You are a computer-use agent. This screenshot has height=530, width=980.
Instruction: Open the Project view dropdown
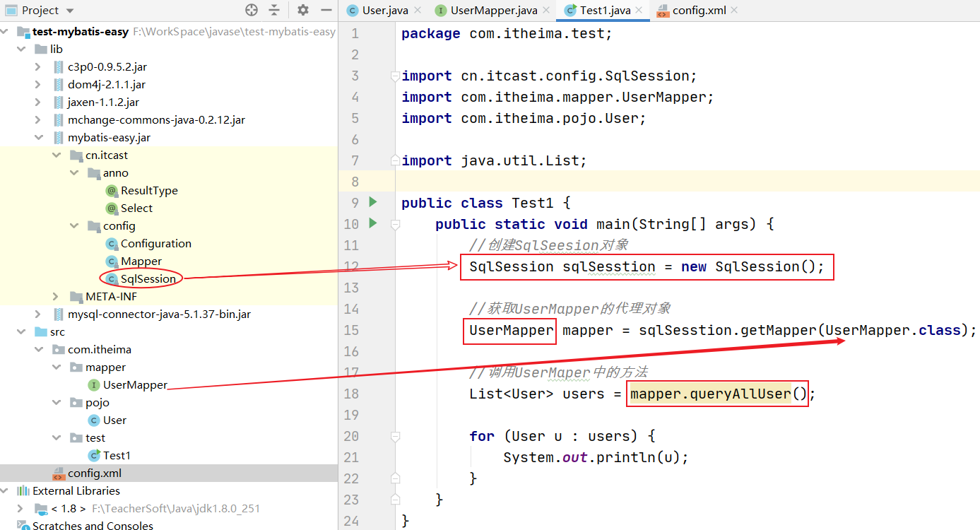[69, 11]
